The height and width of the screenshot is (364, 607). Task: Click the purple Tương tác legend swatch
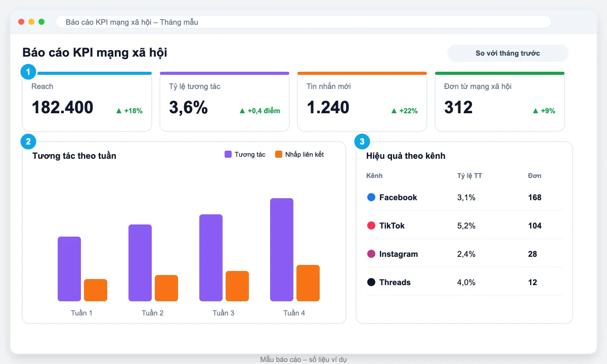click(228, 154)
